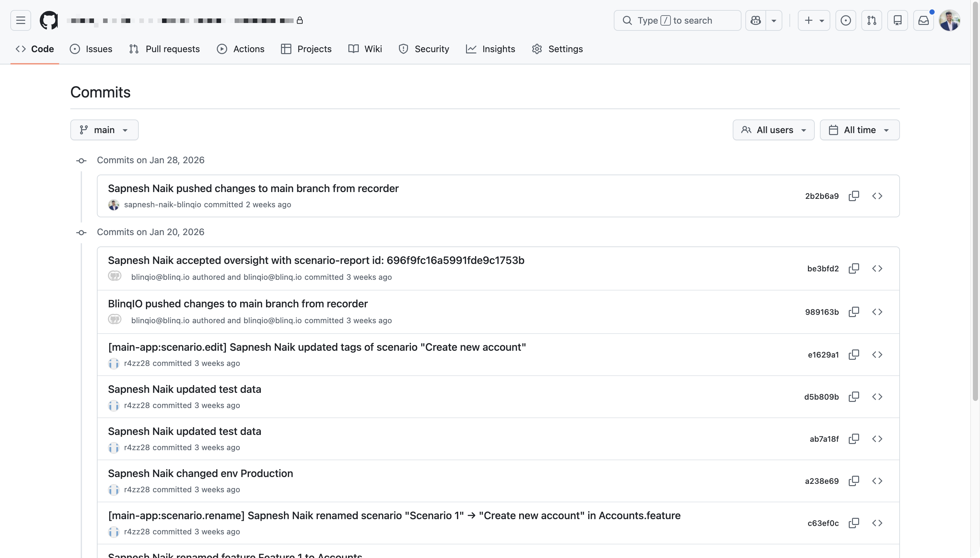Browse repository at commit be3bfd2
Viewport: 980px width, 558px height.
click(877, 268)
